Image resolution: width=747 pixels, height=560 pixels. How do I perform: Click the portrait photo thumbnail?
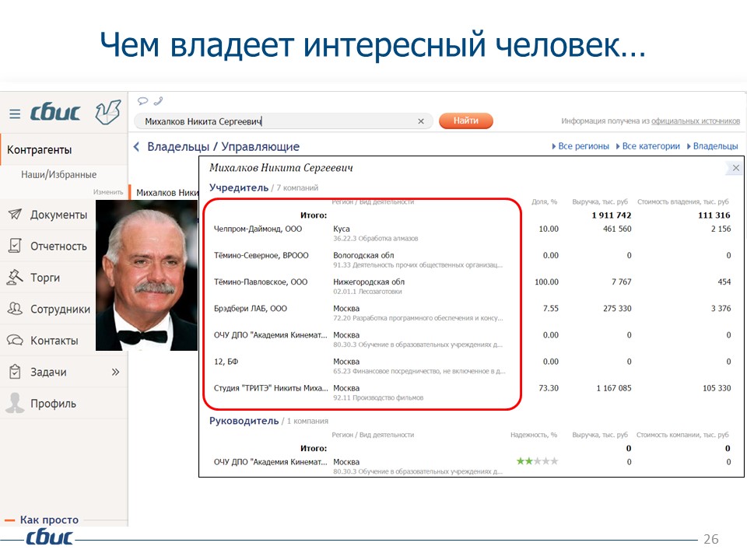tap(147, 275)
